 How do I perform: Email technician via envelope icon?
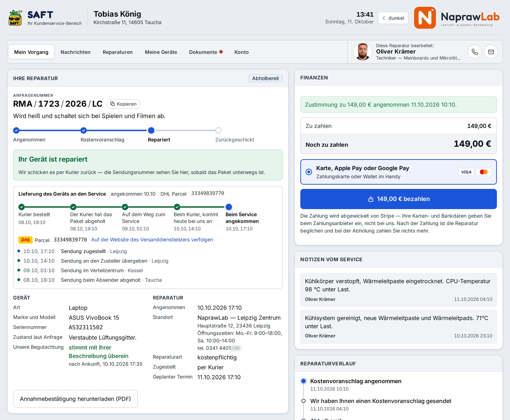tap(491, 52)
